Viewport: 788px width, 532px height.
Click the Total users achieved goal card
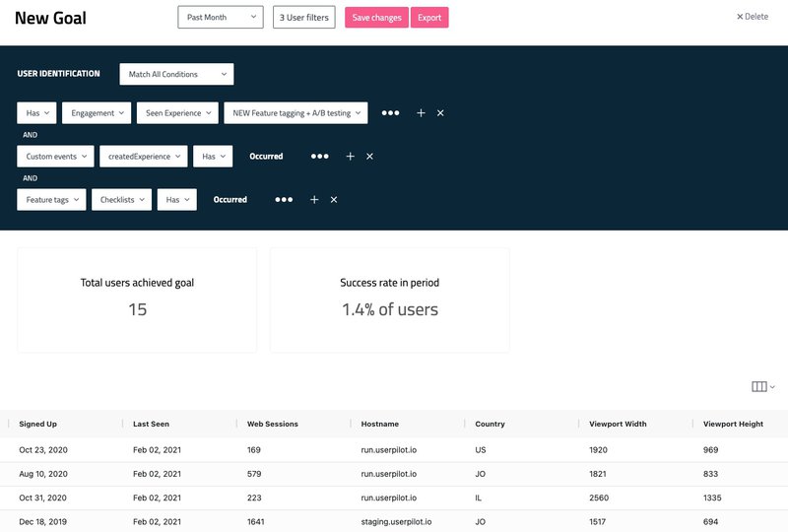(137, 299)
